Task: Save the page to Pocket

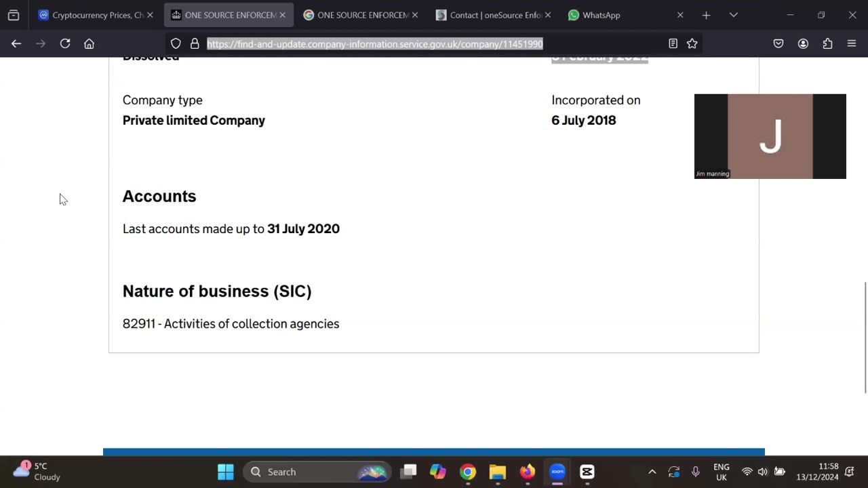Action: (x=778, y=43)
